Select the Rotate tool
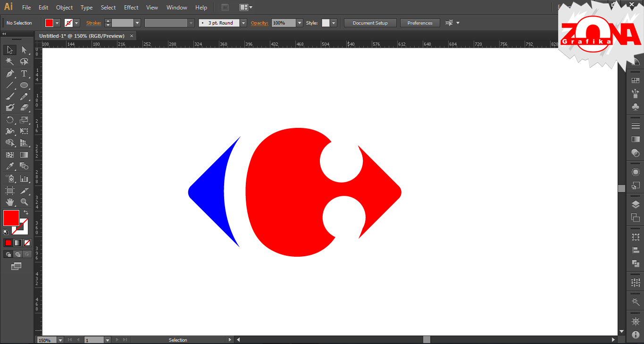644x344 pixels. (x=10, y=120)
